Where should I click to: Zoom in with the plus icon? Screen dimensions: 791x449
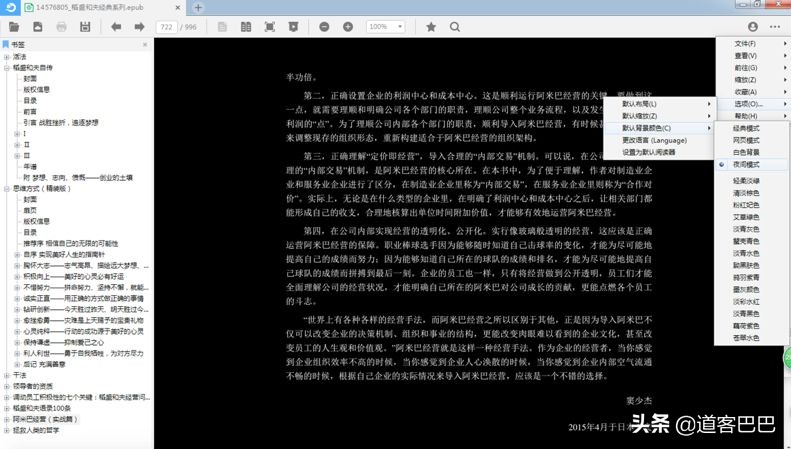click(x=348, y=27)
